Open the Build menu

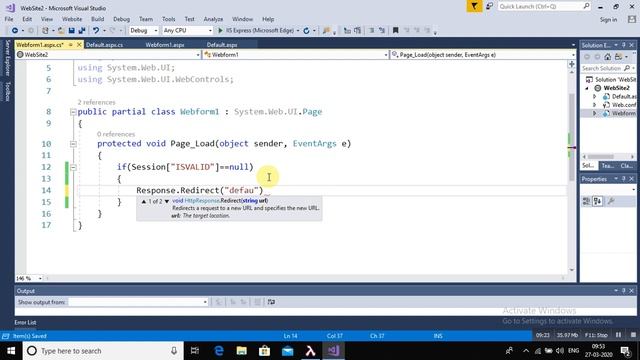tap(98, 19)
